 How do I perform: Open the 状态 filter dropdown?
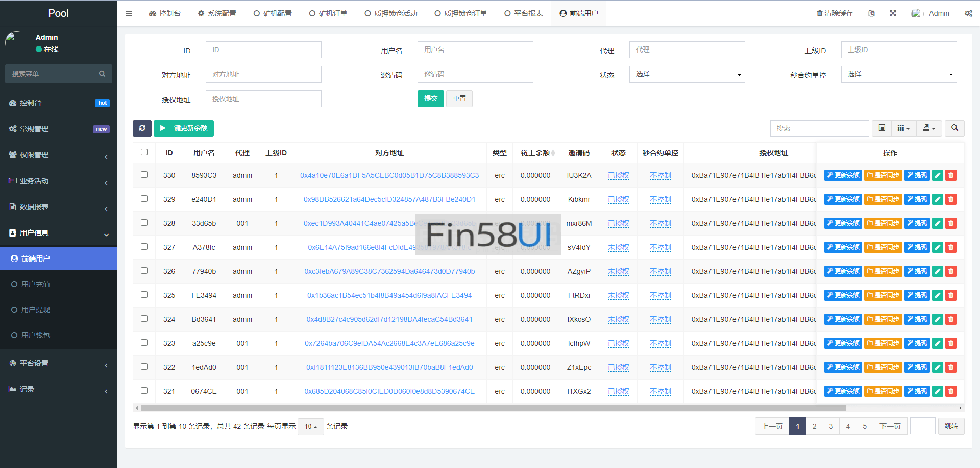[687, 74]
